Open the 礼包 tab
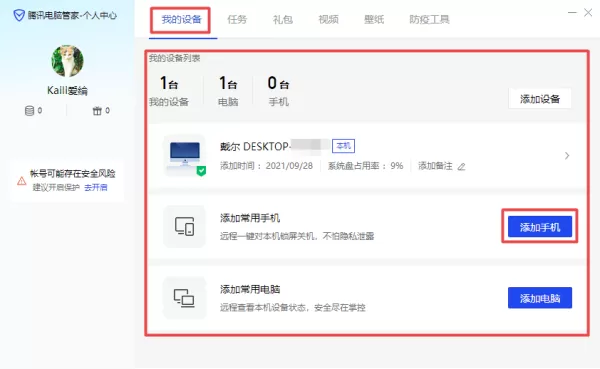Image resolution: width=600 pixels, height=369 pixels. [283, 20]
